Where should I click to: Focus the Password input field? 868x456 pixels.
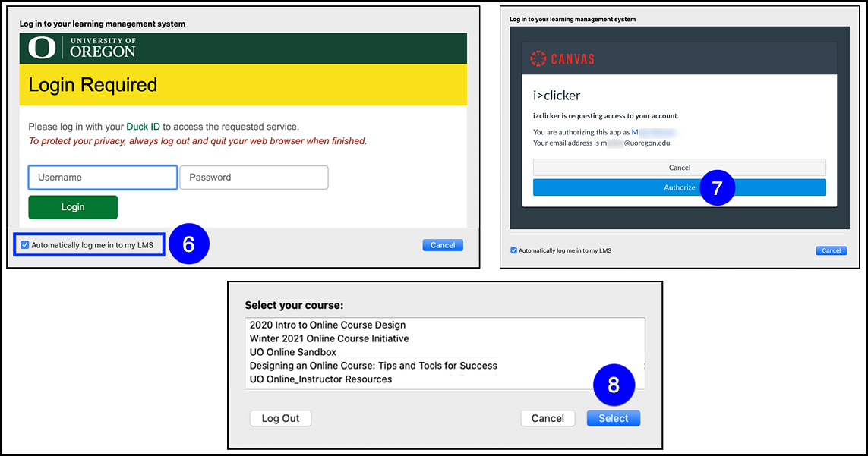pyautogui.click(x=254, y=178)
